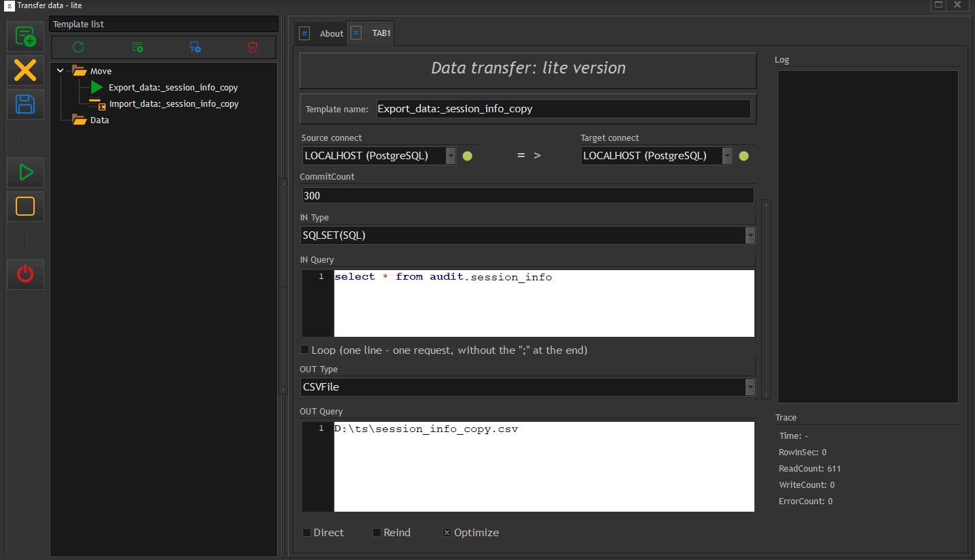
Task: Collapse the Move folder in tree
Action: point(61,71)
